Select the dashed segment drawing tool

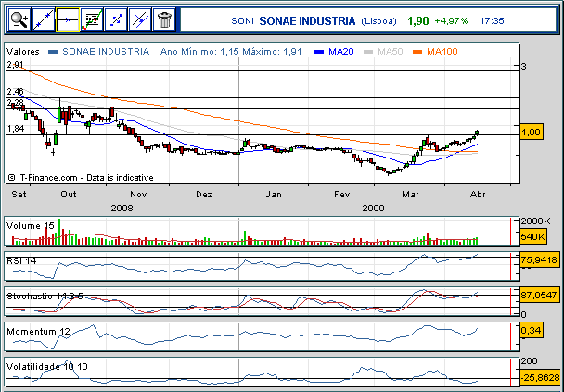116,19
